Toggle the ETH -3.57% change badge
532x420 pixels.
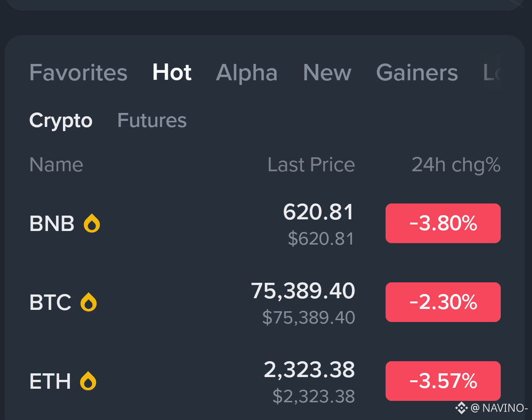[443, 381]
